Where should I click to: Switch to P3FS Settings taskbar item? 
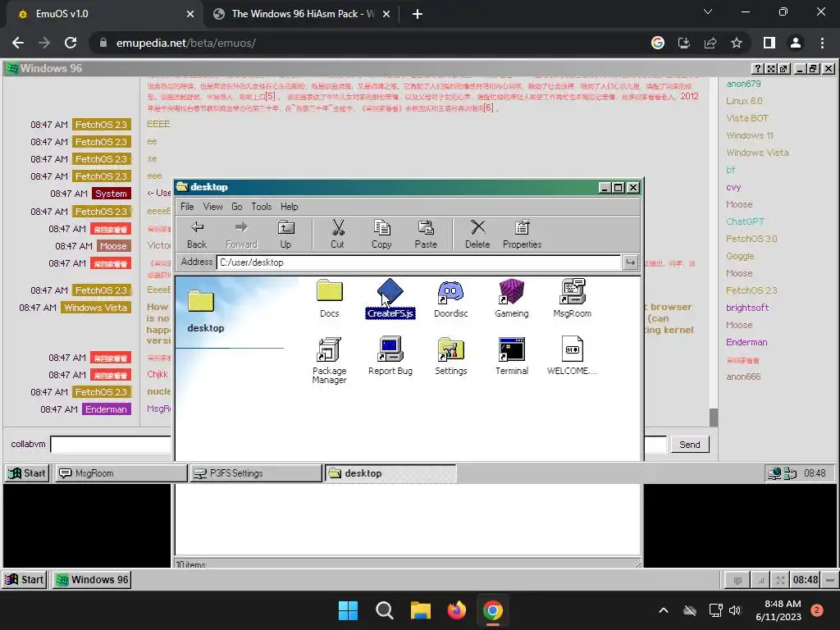point(256,473)
